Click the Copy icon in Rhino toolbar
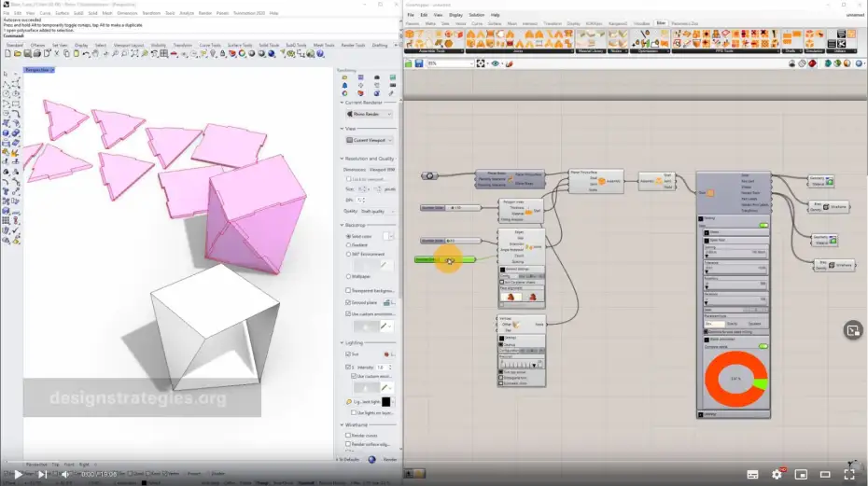868x486 pixels. coord(66,54)
